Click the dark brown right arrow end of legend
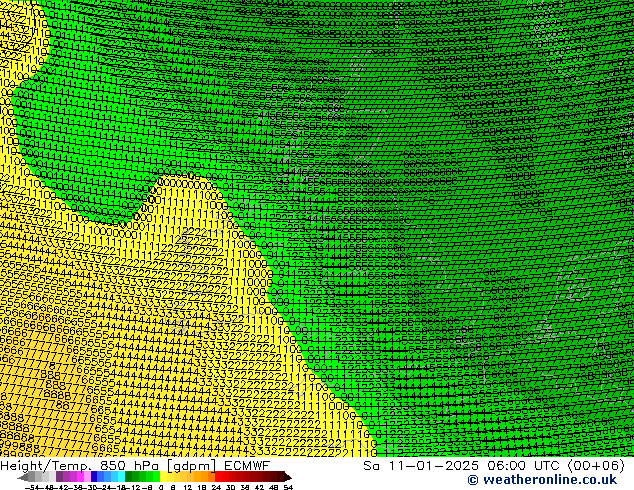 [288, 477]
